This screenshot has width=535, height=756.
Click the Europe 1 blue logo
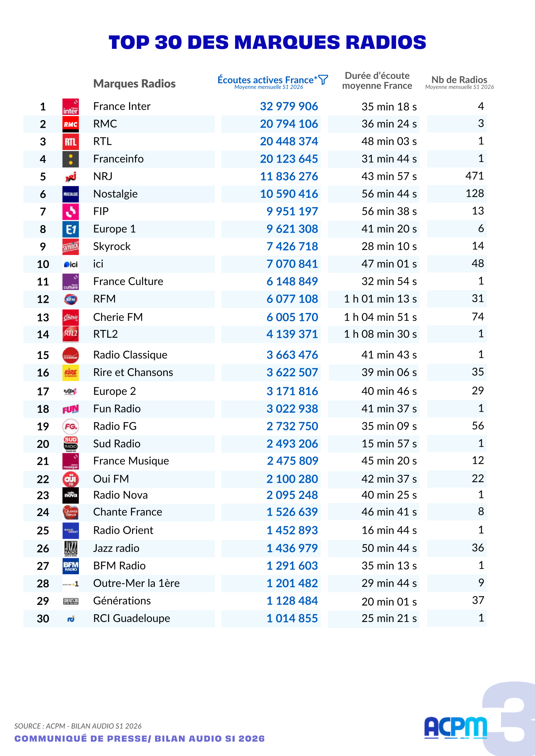(71, 229)
